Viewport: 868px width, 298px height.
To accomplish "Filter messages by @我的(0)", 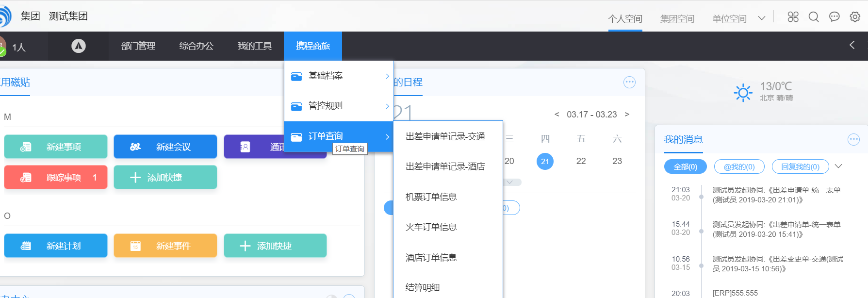I will click(x=739, y=166).
